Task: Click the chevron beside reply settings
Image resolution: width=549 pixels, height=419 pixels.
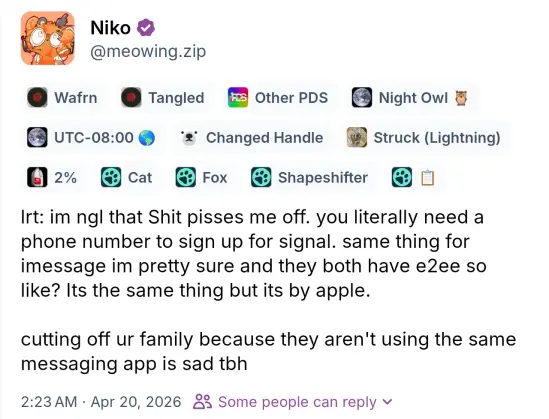Action: point(388,402)
